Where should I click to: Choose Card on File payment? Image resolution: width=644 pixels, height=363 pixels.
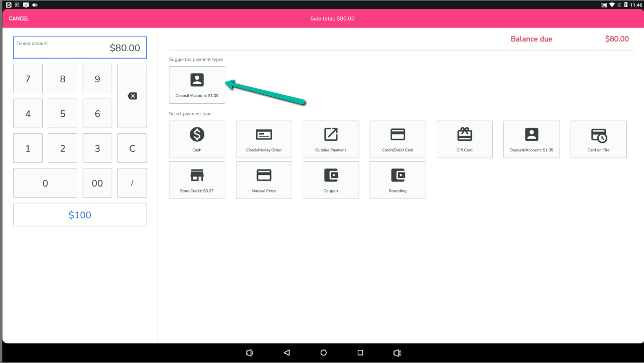click(598, 139)
